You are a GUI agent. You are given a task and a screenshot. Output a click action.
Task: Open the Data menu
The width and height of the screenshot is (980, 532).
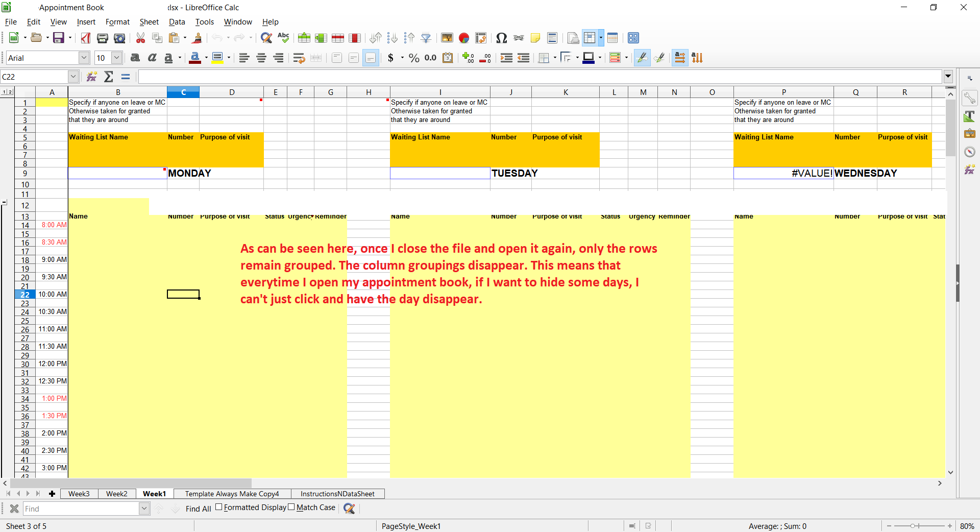click(177, 22)
